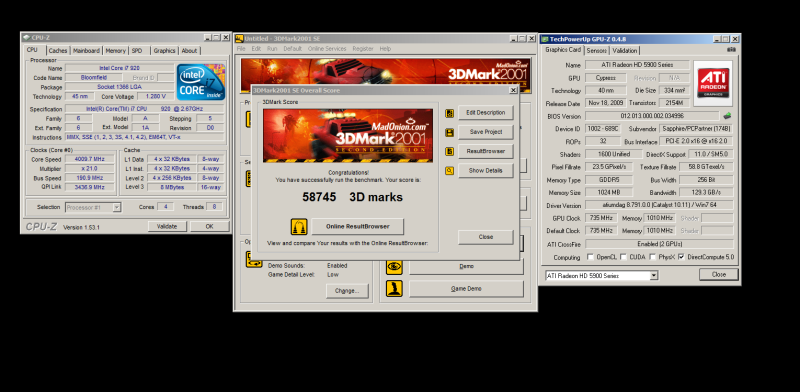Click the ResultBrowser document icon
Image resolution: width=800 pixels, height=392 pixels.
(449, 152)
